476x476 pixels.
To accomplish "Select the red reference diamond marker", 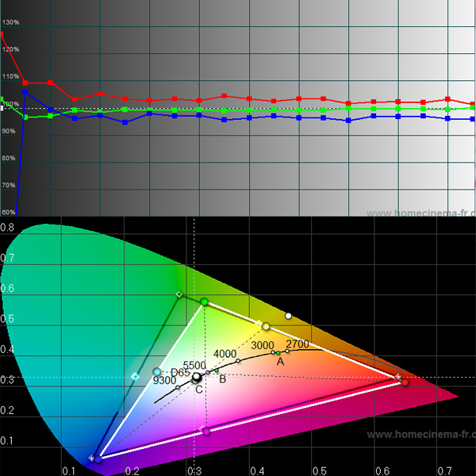I will 398,377.
